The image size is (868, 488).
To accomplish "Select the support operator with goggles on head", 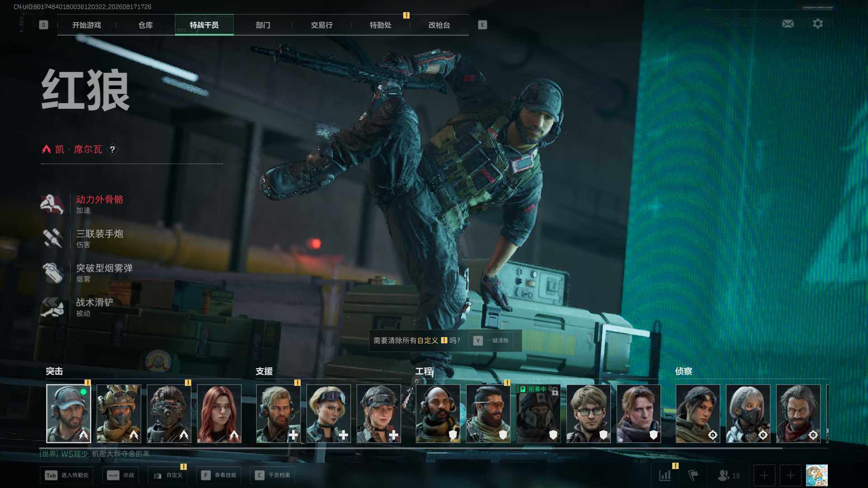I will (x=329, y=413).
